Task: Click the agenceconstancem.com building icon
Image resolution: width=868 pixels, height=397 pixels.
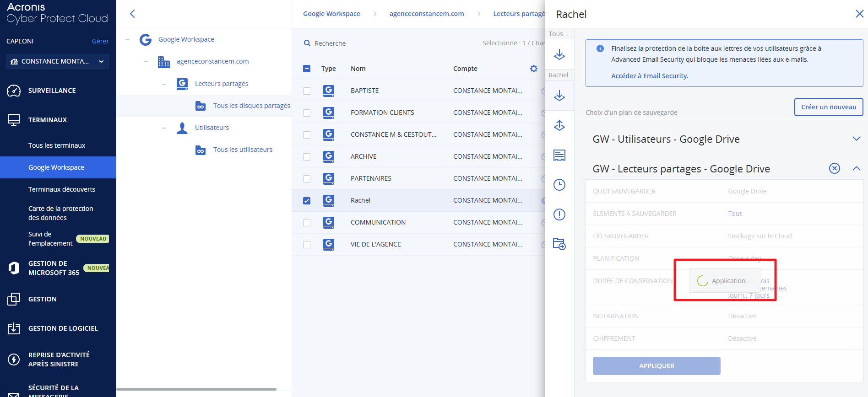Action: tap(164, 62)
